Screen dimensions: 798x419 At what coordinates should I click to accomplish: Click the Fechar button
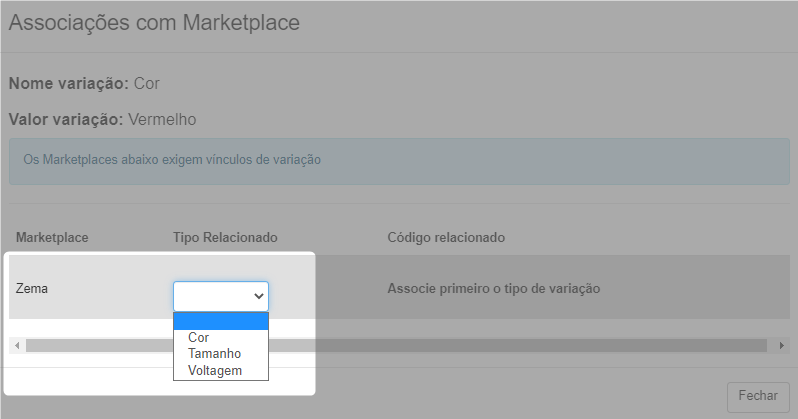[758, 396]
